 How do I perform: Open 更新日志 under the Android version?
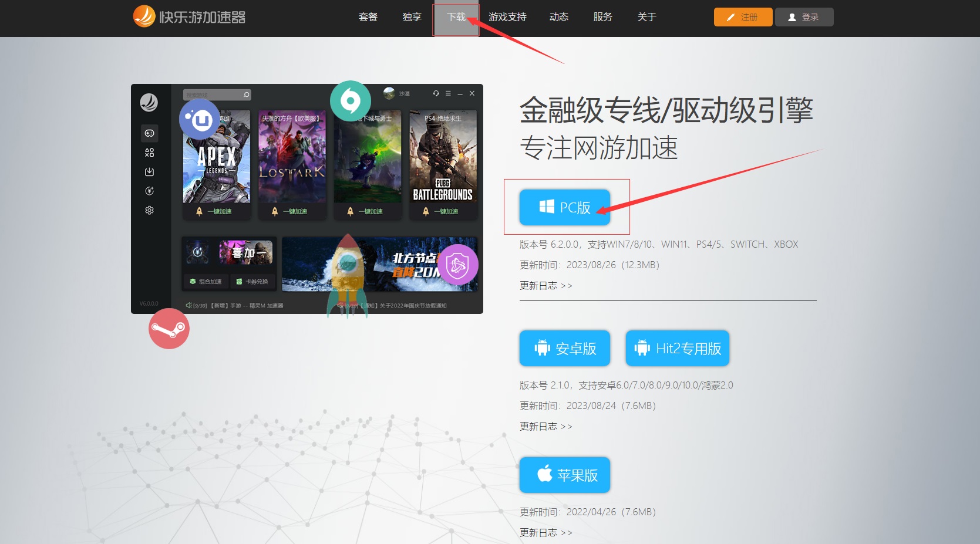click(546, 426)
